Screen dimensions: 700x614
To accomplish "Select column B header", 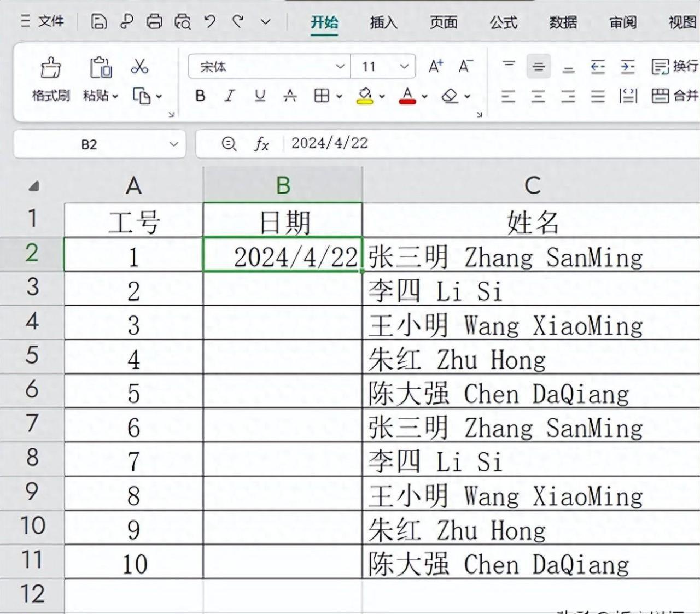I will 283,185.
